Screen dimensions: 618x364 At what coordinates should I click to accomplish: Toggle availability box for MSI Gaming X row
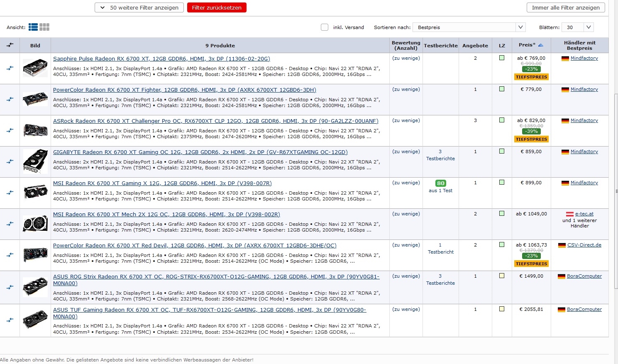coord(502,183)
